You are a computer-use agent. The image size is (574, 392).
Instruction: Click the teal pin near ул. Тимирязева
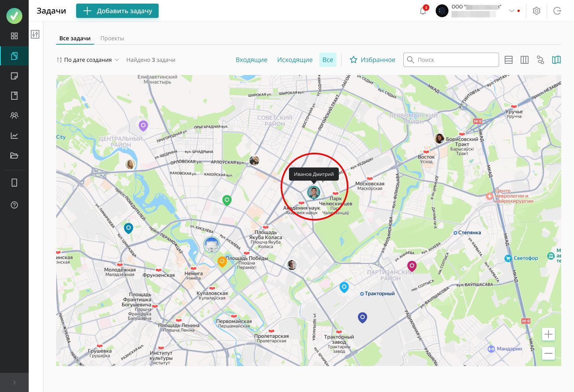(128, 228)
